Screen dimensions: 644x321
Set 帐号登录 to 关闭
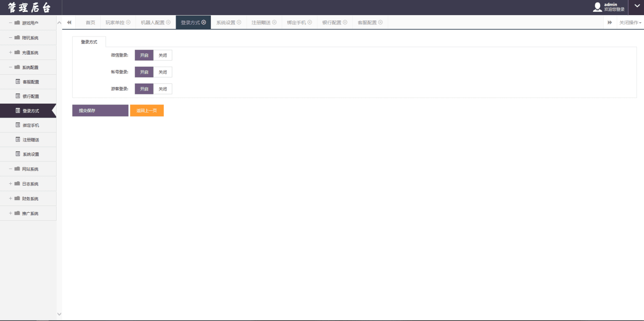coord(163,72)
